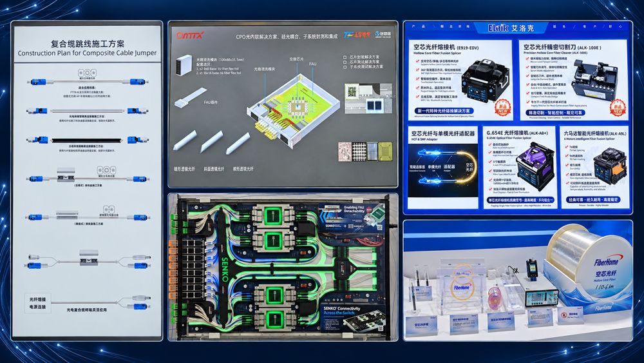Click 'Enabling FAU Detachability' text on SENKO board
The height and width of the screenshot is (363, 644).
click(x=354, y=210)
